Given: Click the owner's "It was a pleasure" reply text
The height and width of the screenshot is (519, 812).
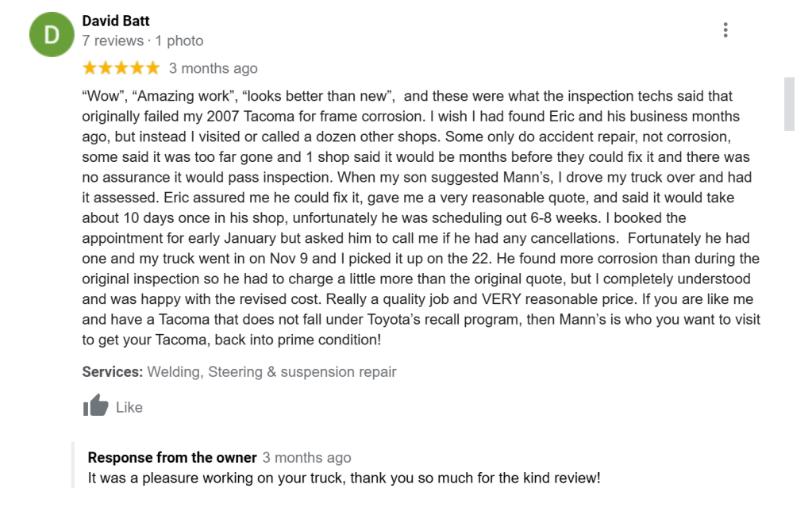Looking at the screenshot, I should (344, 479).
